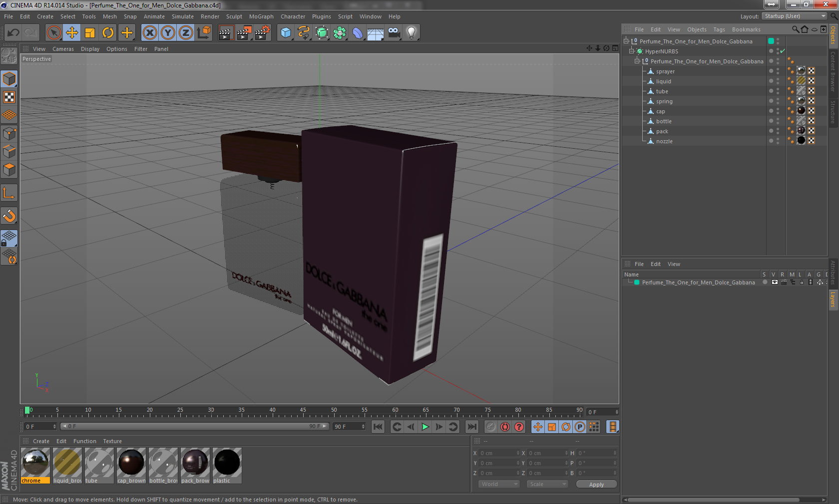Activate the Scale tool
The image size is (839, 504).
90,33
